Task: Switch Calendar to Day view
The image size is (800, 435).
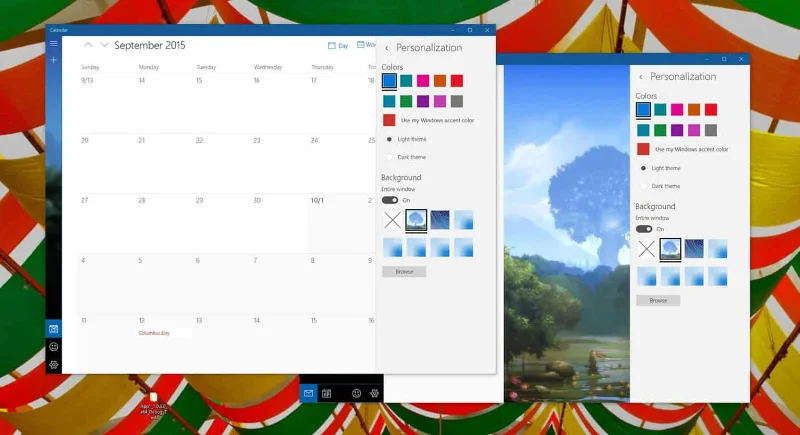Action: 338,45
